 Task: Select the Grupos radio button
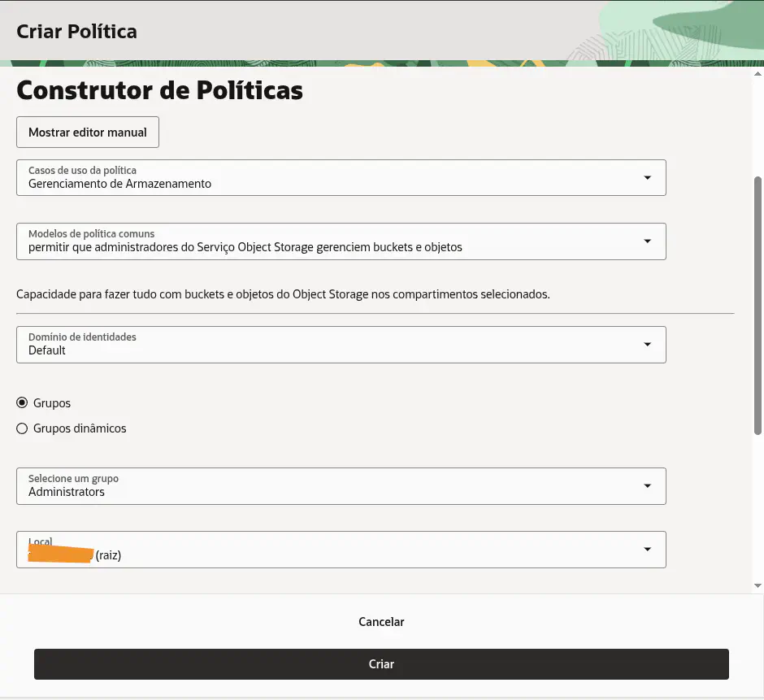[x=22, y=402]
